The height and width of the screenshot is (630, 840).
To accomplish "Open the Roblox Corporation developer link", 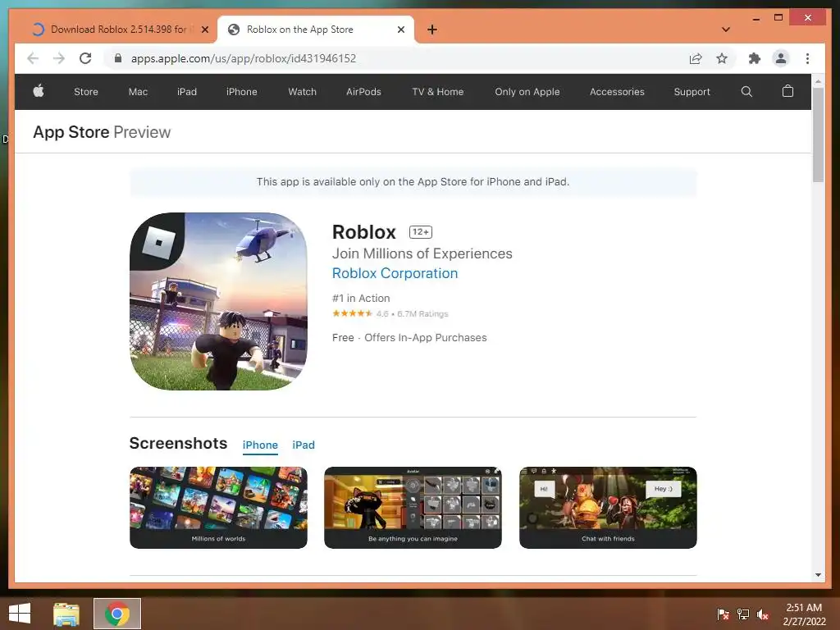I will [395, 273].
